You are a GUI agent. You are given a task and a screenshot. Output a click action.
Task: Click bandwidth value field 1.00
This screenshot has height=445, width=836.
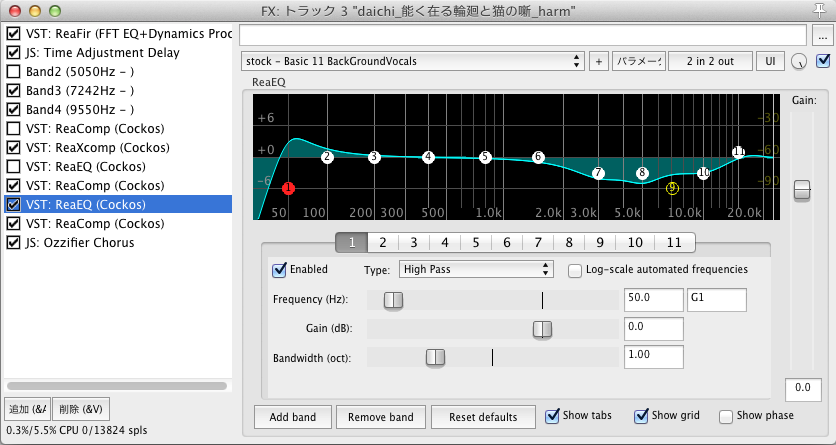[654, 357]
